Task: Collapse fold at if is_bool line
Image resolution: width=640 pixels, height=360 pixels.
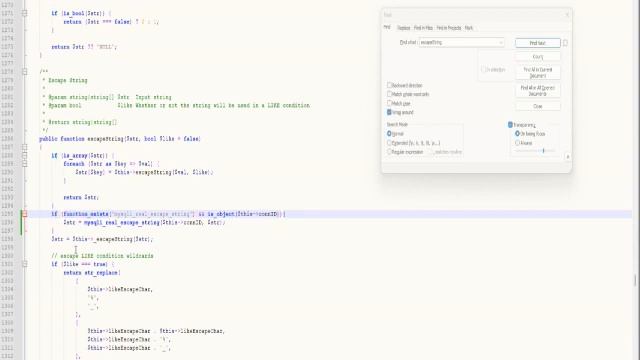Action: (x=24, y=13)
